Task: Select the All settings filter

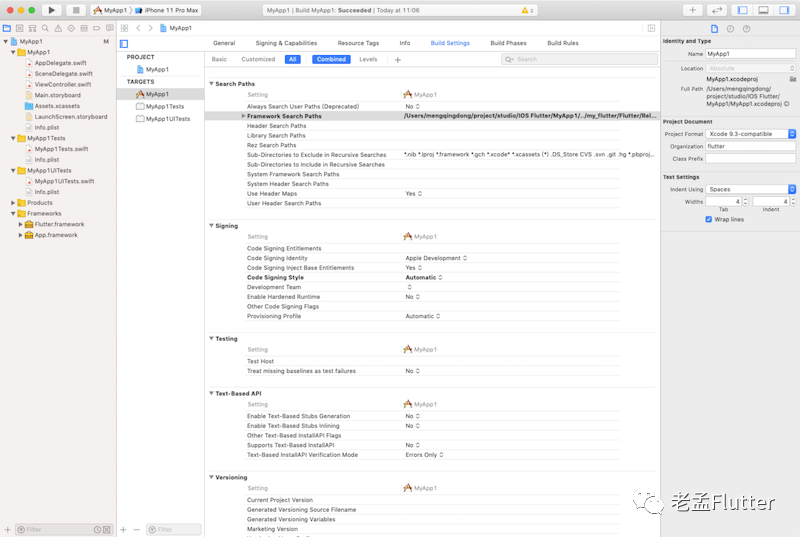Action: [292, 59]
